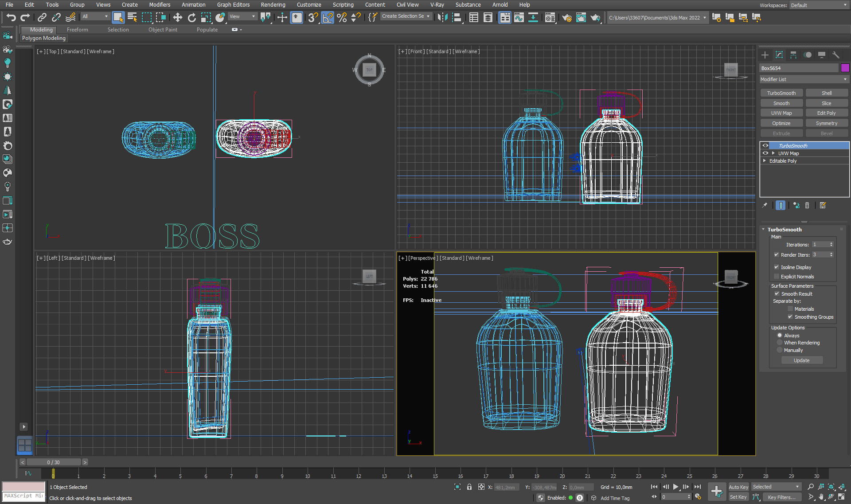Click the Undo arrow icon

(x=11, y=17)
